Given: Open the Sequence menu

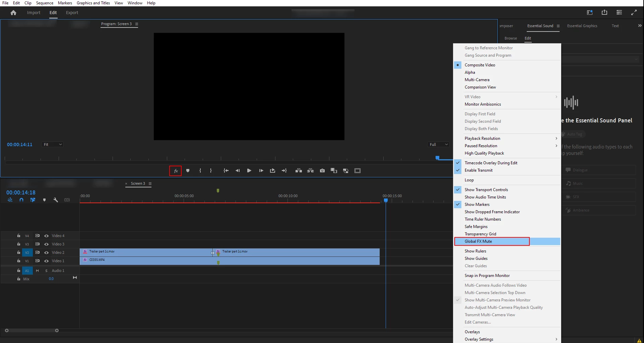Looking at the screenshot, I should tap(45, 3).
